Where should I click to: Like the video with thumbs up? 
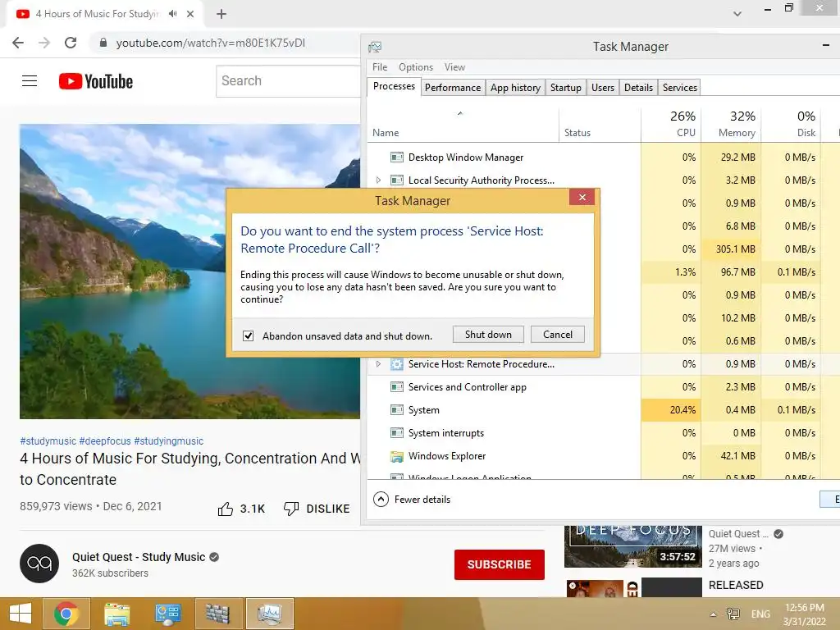coord(225,509)
